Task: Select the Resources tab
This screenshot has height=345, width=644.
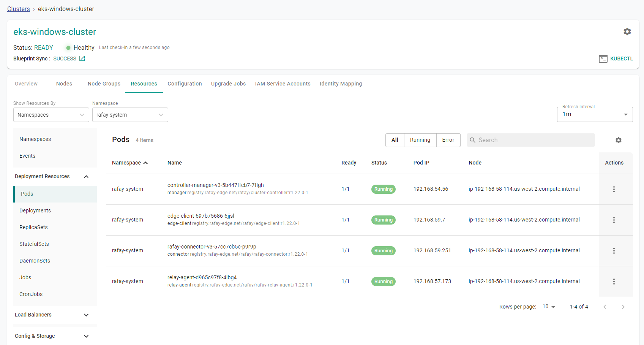Action: 144,84
